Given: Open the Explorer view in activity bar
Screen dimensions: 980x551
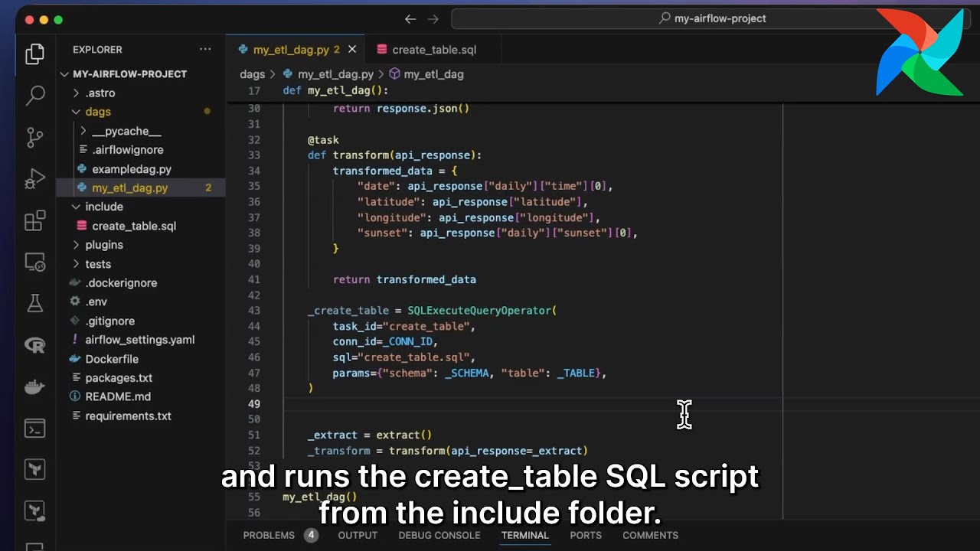Looking at the screenshot, I should click(x=34, y=54).
